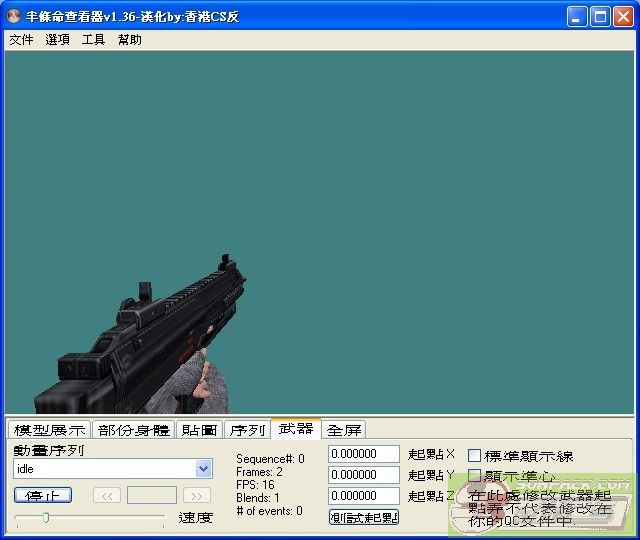Click the 起點X value field
The width and height of the screenshot is (640, 540).
[x=364, y=455]
